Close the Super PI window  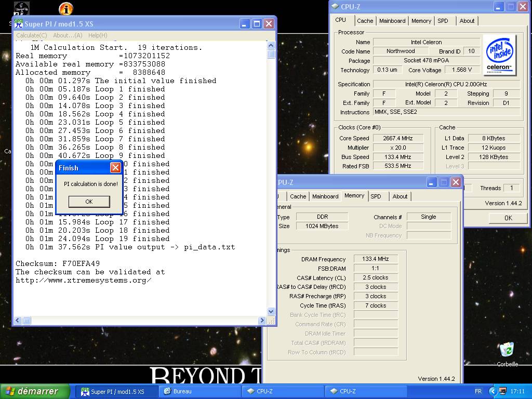(x=269, y=24)
